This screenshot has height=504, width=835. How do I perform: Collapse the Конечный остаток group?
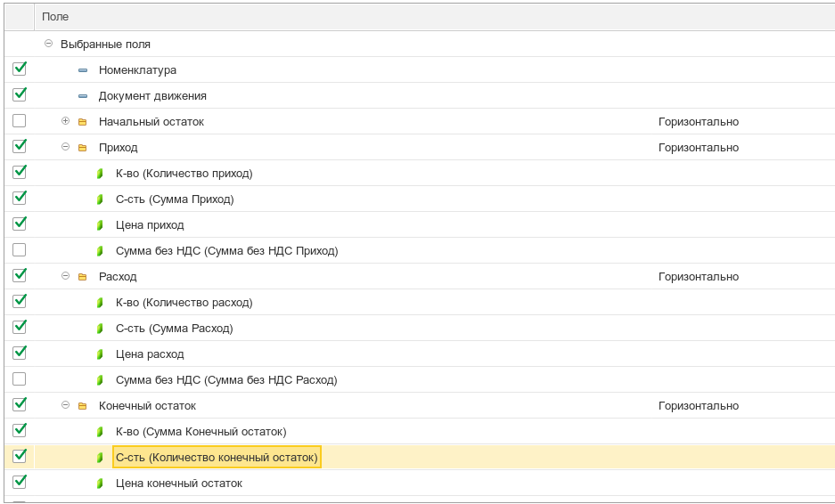66,405
